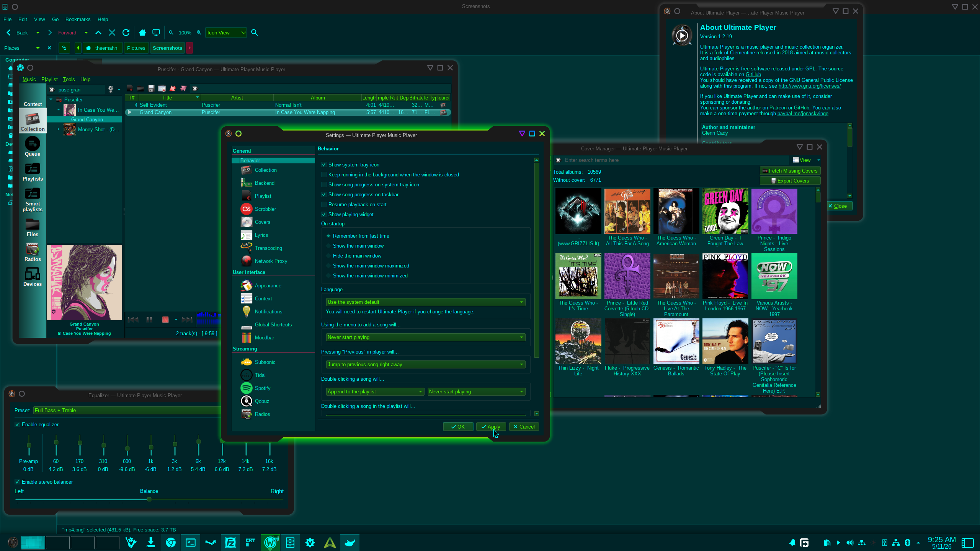Select Spotify streaming settings icon

(x=246, y=388)
